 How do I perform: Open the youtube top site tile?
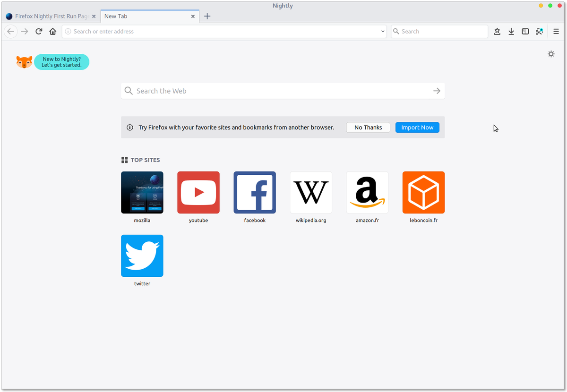pos(198,192)
